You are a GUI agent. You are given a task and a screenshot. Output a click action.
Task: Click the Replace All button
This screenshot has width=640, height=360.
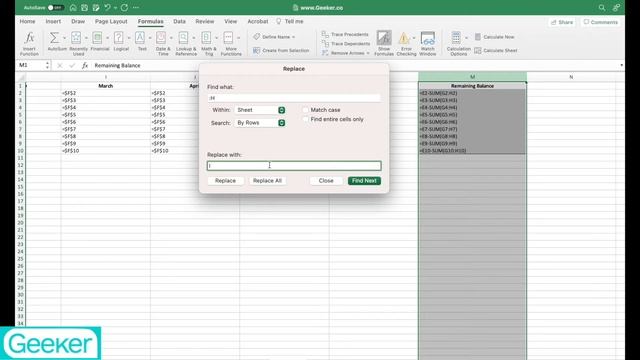coord(267,180)
